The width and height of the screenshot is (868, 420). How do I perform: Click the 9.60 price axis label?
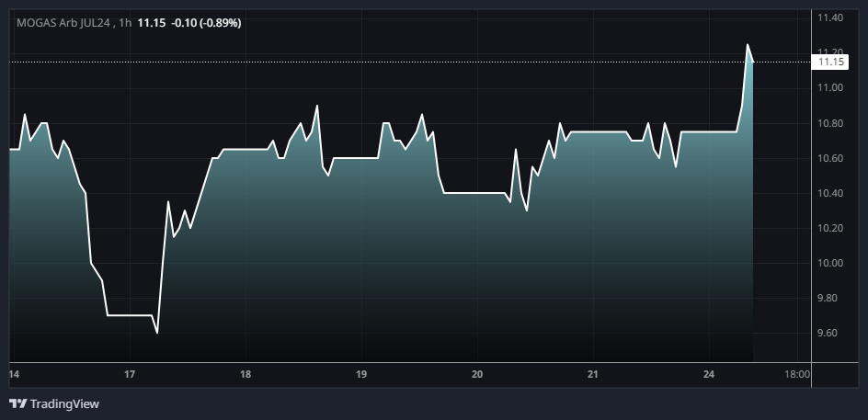coord(830,333)
